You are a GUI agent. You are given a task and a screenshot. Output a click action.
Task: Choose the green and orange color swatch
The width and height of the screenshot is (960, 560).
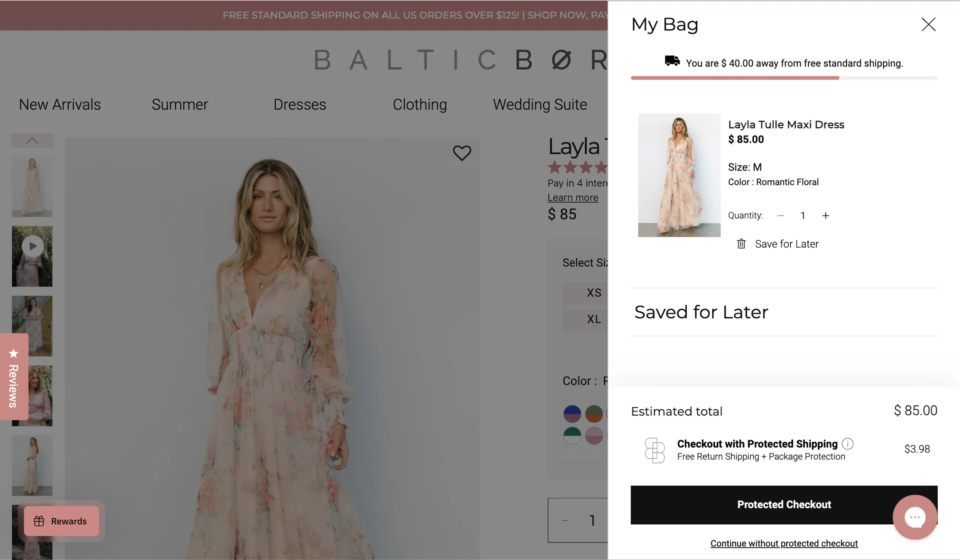593,414
